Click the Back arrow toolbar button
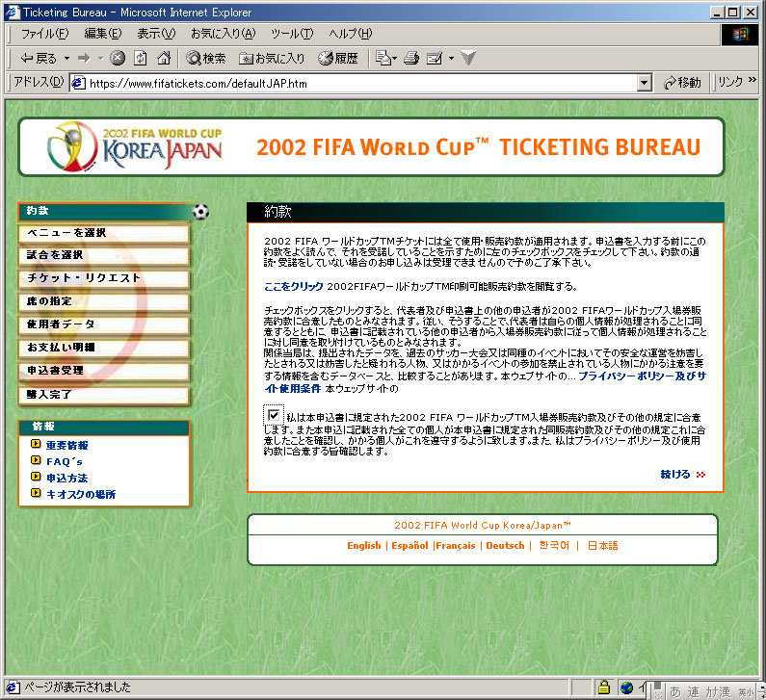This screenshot has height=700, width=766. point(39,59)
